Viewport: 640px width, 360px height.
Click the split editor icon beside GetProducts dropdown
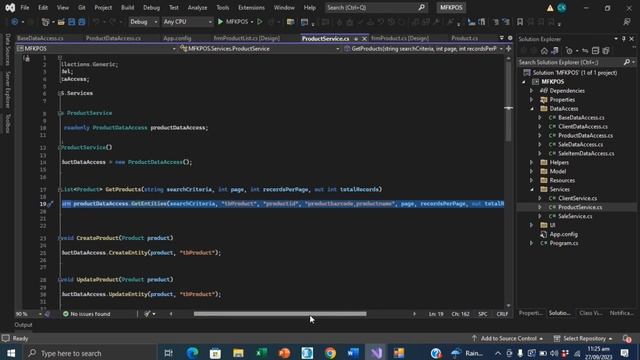(509, 49)
